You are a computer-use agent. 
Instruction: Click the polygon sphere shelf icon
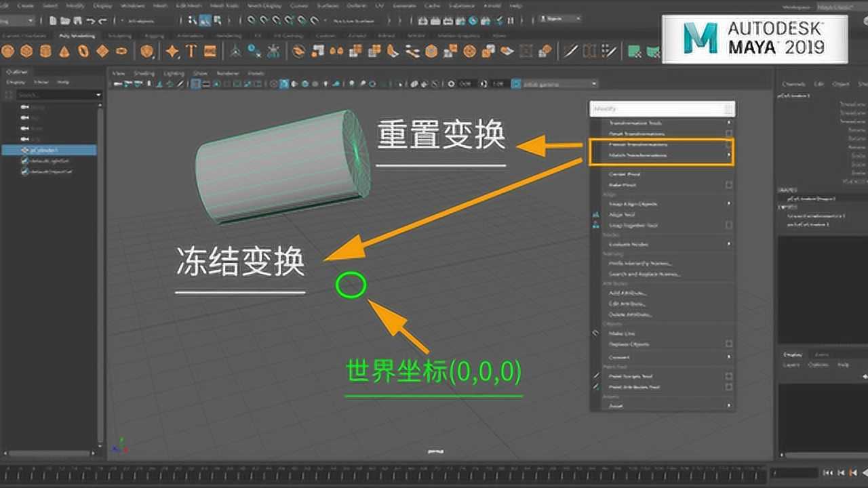(x=8, y=51)
